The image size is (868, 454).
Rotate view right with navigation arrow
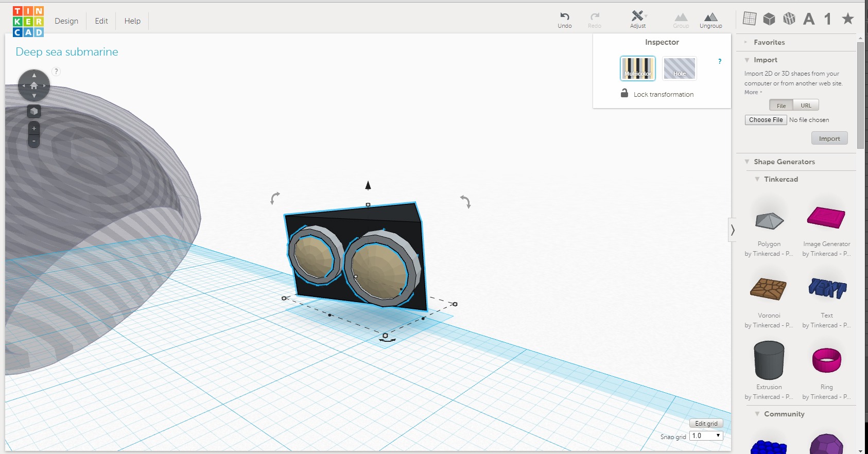click(x=44, y=85)
